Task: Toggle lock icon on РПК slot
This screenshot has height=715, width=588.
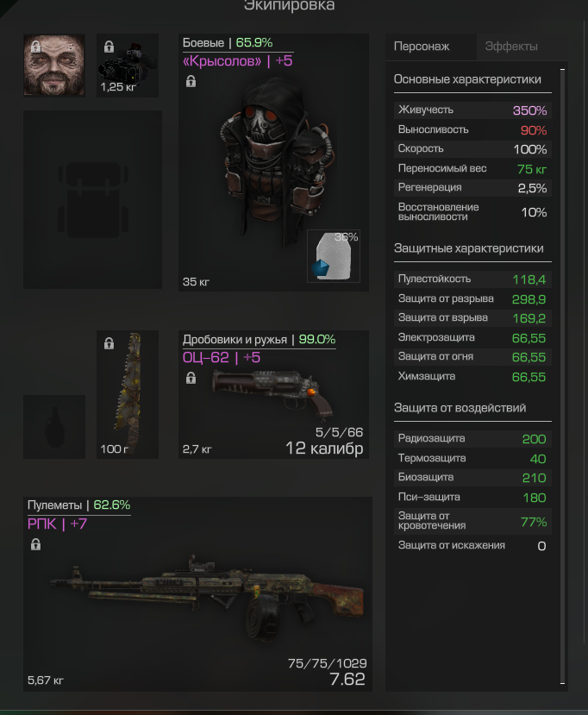Action: click(x=35, y=544)
